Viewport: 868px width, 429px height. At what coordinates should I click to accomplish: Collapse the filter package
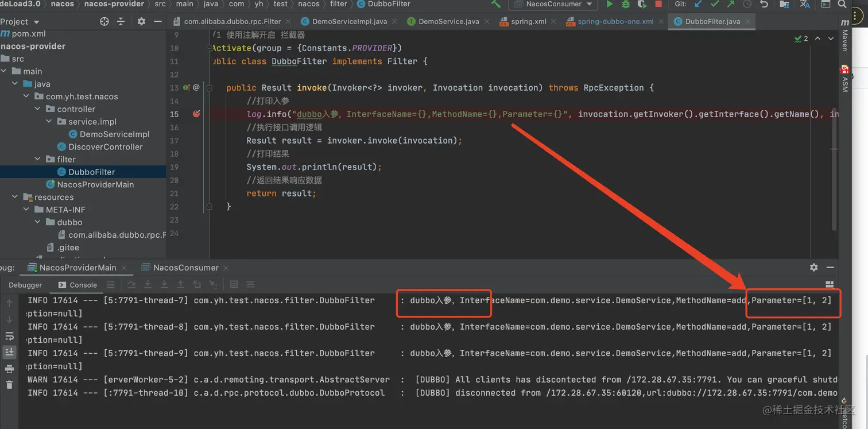[x=38, y=159]
